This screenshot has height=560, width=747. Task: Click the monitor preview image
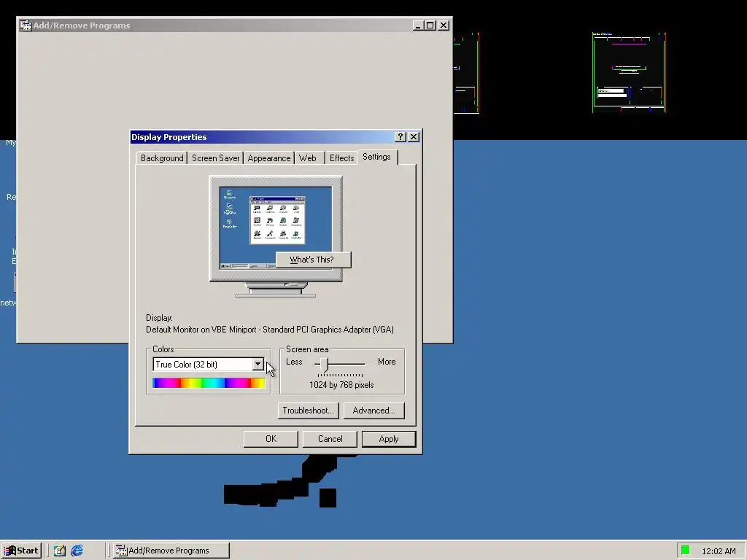276,237
